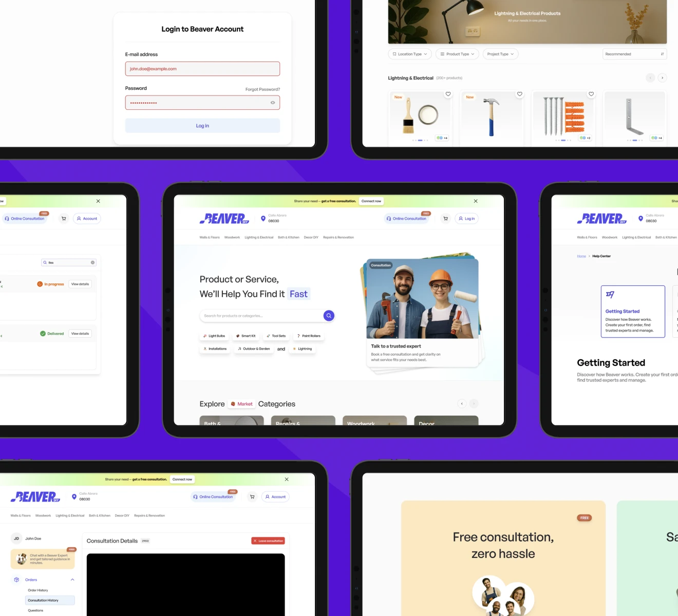Open the cart on the orders list screen

tap(64, 219)
